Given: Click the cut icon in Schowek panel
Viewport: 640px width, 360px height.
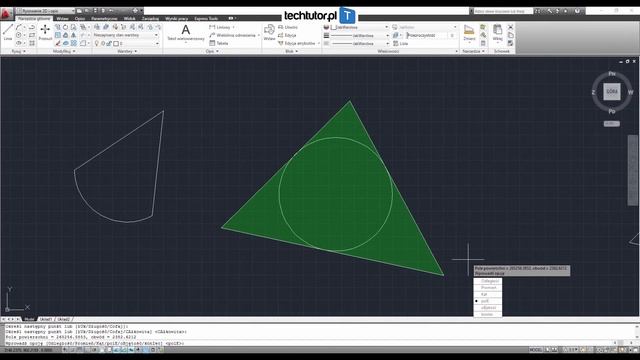Looking at the screenshot, I should 510,27.
